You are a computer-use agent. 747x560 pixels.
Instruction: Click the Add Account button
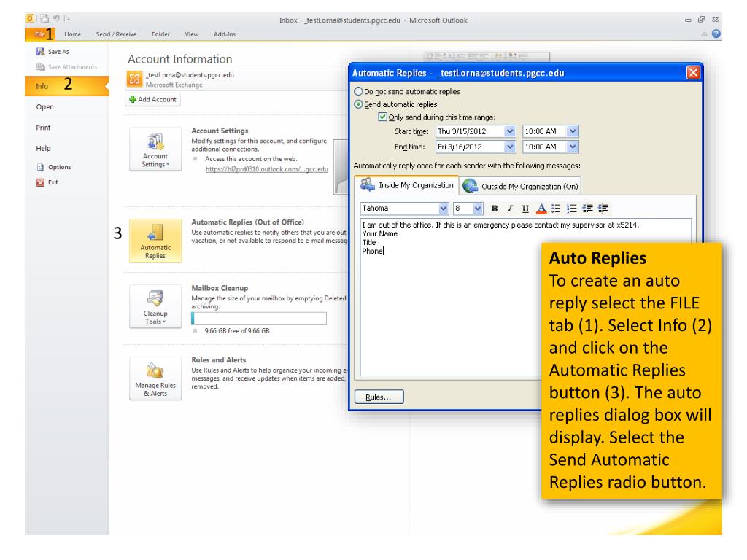point(153,99)
